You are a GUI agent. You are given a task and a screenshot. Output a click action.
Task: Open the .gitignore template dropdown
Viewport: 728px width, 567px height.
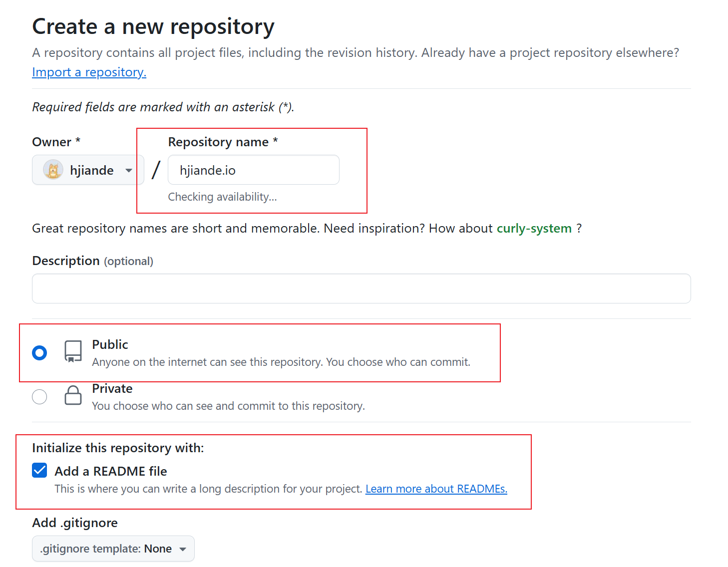click(x=113, y=549)
